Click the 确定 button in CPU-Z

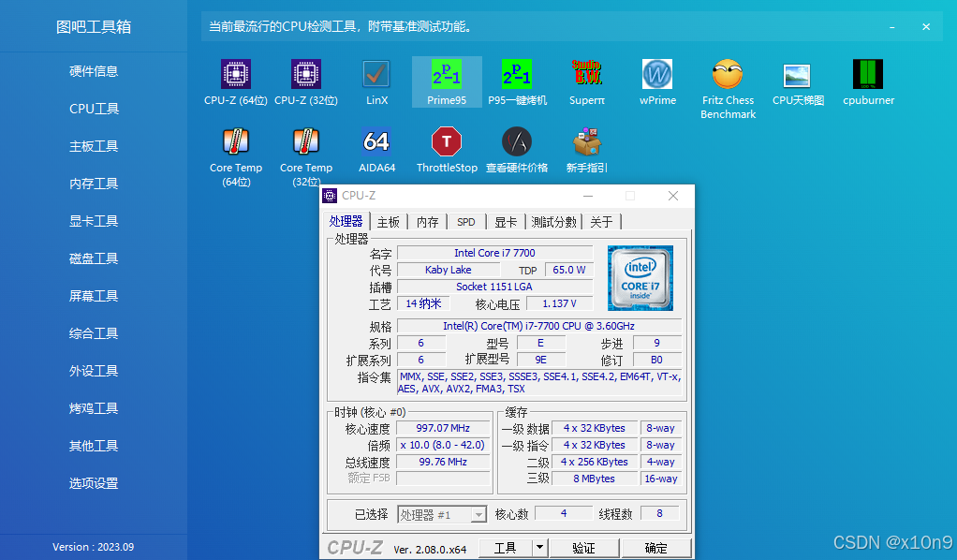[656, 548]
